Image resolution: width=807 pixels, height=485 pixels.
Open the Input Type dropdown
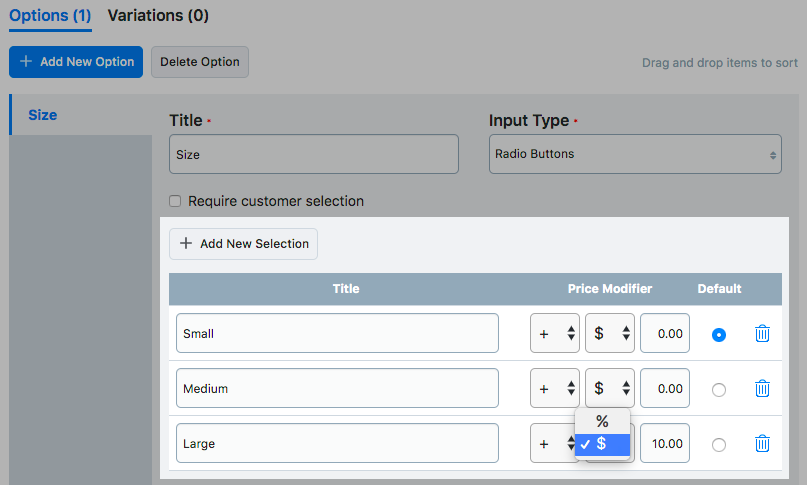634,155
